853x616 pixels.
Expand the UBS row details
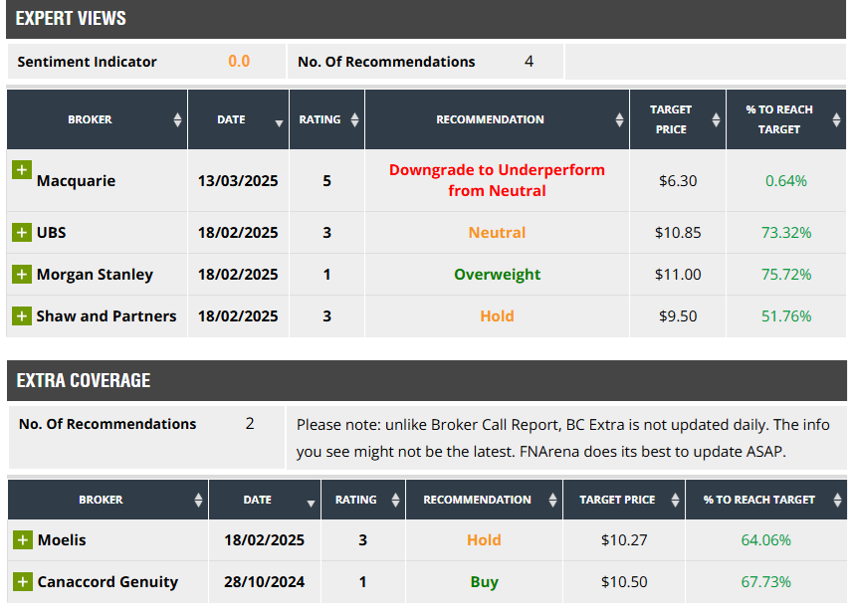point(21,233)
